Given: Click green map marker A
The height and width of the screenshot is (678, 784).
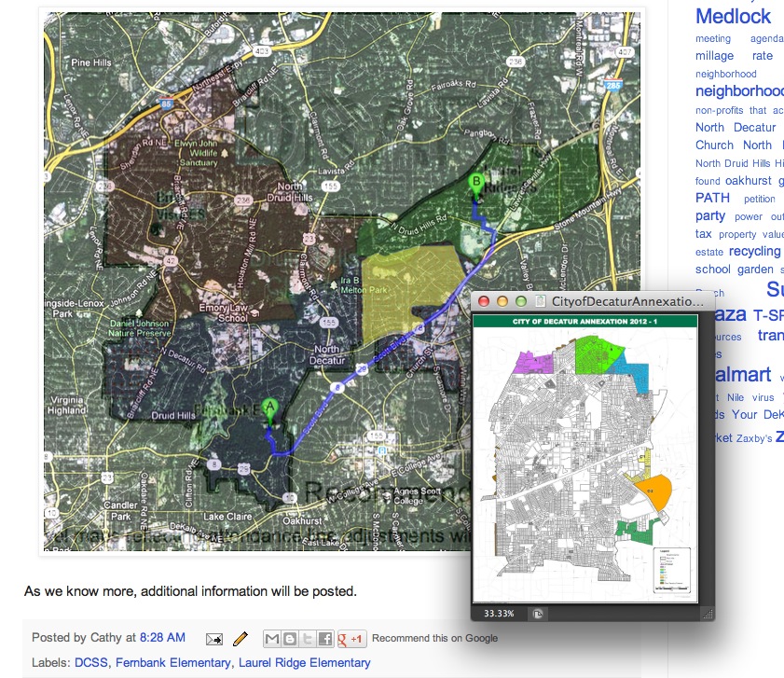Looking at the screenshot, I should [270, 412].
